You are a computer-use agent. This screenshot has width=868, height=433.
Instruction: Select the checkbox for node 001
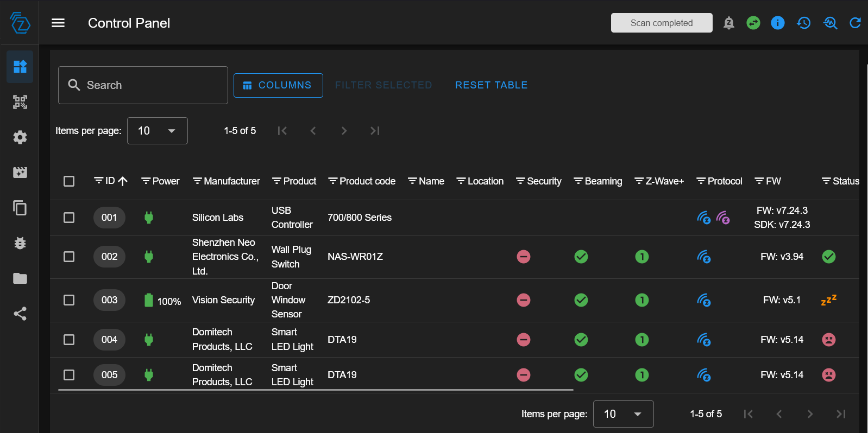tap(69, 218)
